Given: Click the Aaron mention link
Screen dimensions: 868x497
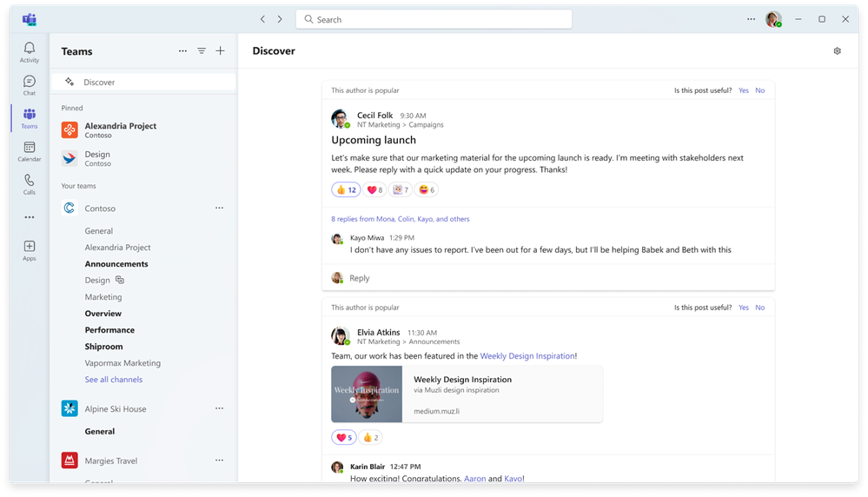Looking at the screenshot, I should point(474,478).
